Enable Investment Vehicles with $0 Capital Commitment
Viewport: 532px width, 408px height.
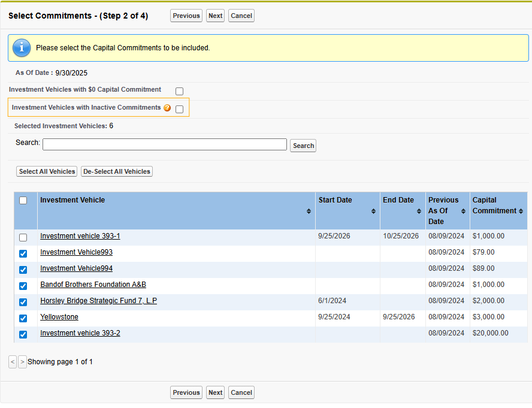pos(180,91)
